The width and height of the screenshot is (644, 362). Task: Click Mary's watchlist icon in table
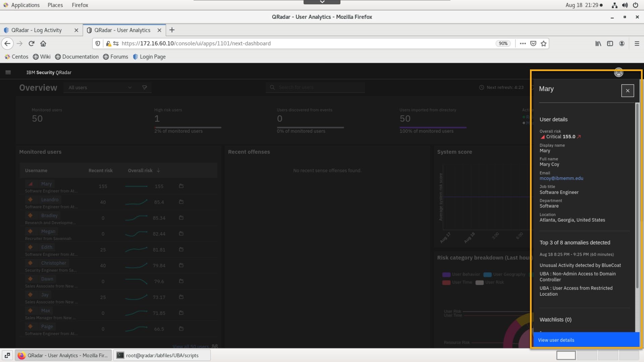pyautogui.click(x=181, y=186)
